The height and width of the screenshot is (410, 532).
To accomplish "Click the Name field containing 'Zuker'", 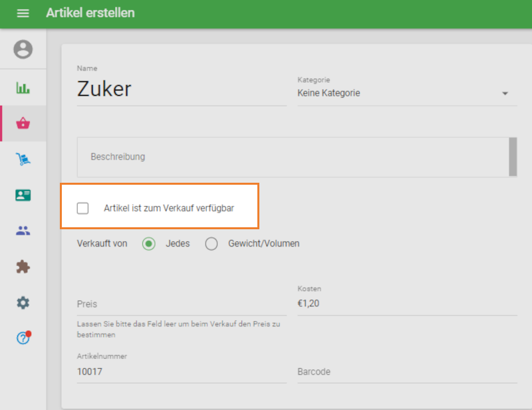I will click(x=181, y=90).
